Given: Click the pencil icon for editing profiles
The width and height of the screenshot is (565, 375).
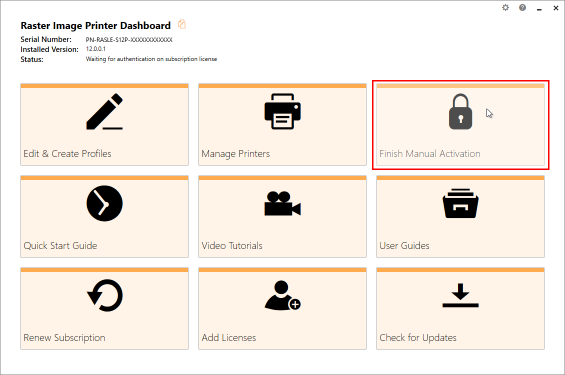Looking at the screenshot, I should pos(104,111).
